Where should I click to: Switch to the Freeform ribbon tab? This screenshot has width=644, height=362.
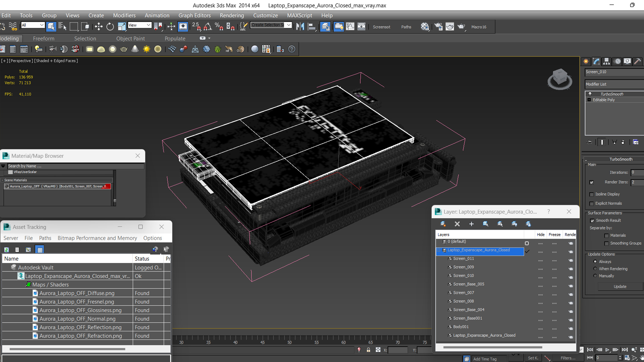point(44,39)
